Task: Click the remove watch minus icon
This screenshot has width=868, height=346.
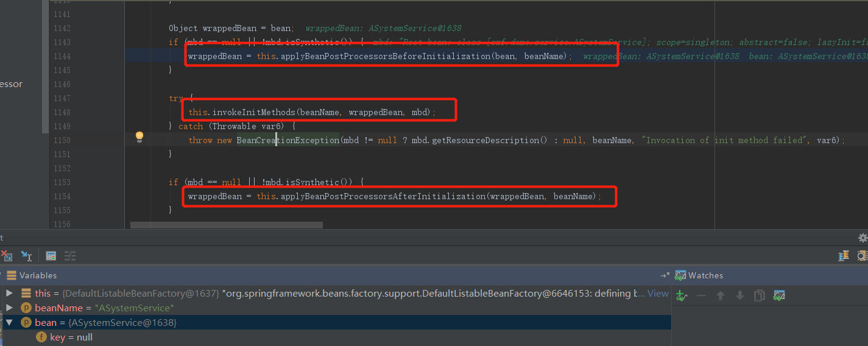Action: pos(701,295)
